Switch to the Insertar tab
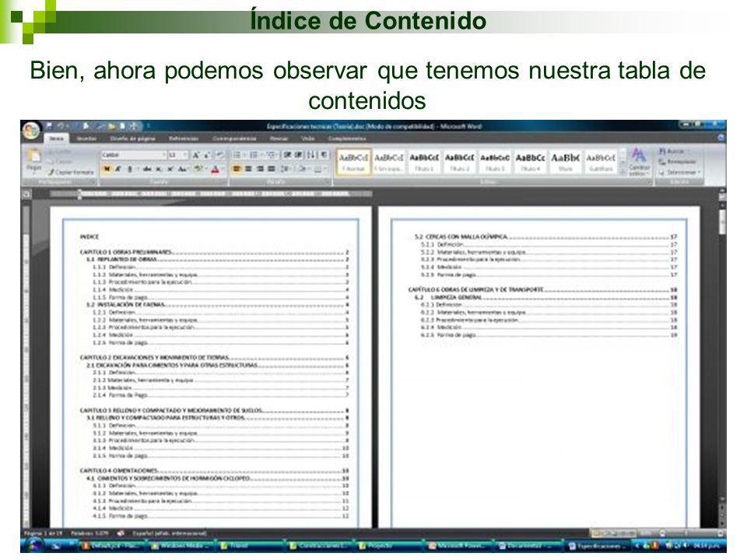747x560 pixels. pyautogui.click(x=86, y=138)
